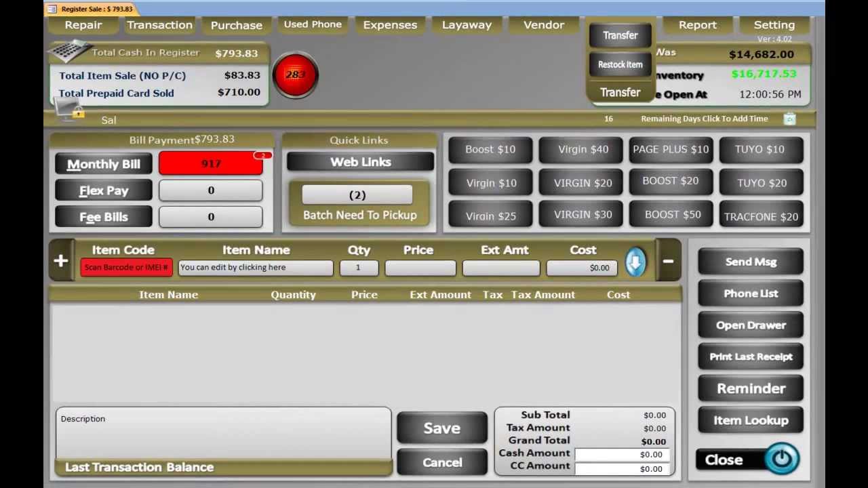This screenshot has width=868, height=488.
Task: Click the Fee Bills count field showing 0
Action: (211, 217)
